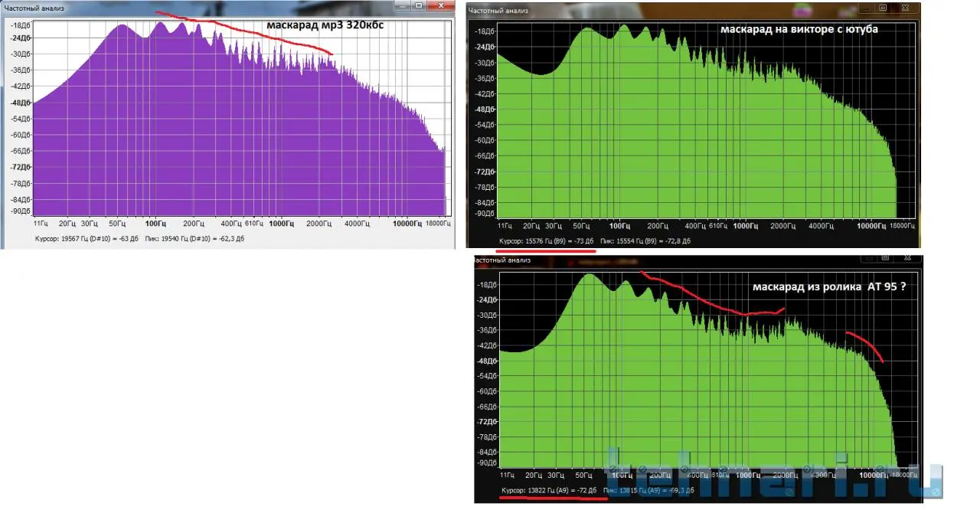Viewport: 980px width, 523px height.
Task: Click the purple window's 'Частотный анализ' title
Action: coord(34,7)
